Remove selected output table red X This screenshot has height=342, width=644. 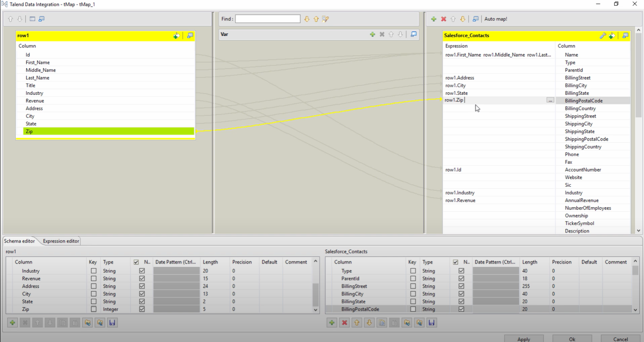pyautogui.click(x=444, y=19)
